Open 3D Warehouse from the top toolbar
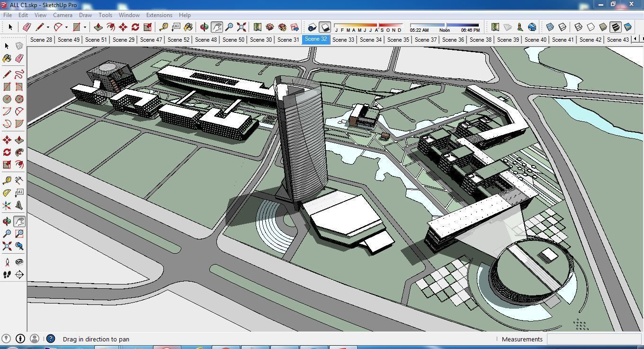The image size is (644, 349). point(270,27)
